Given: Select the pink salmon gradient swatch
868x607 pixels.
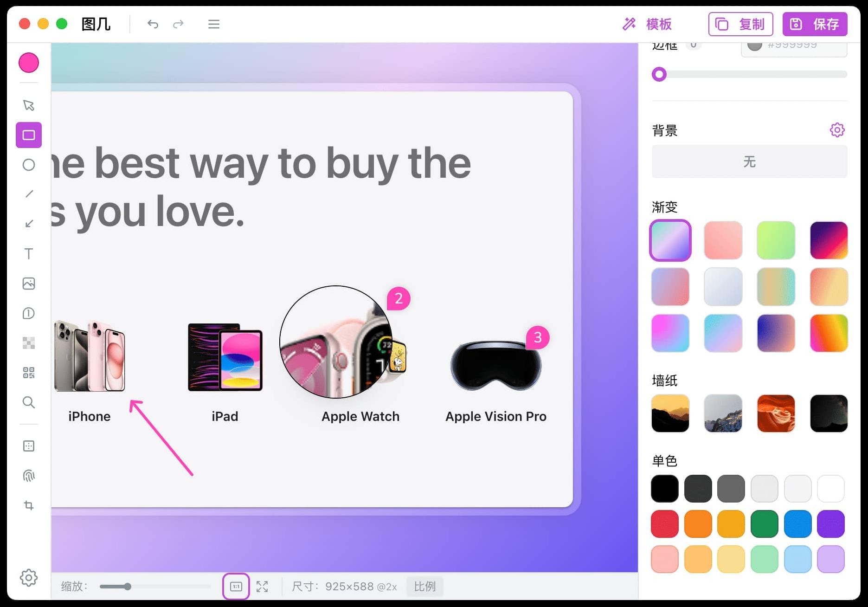Looking at the screenshot, I should 723,240.
